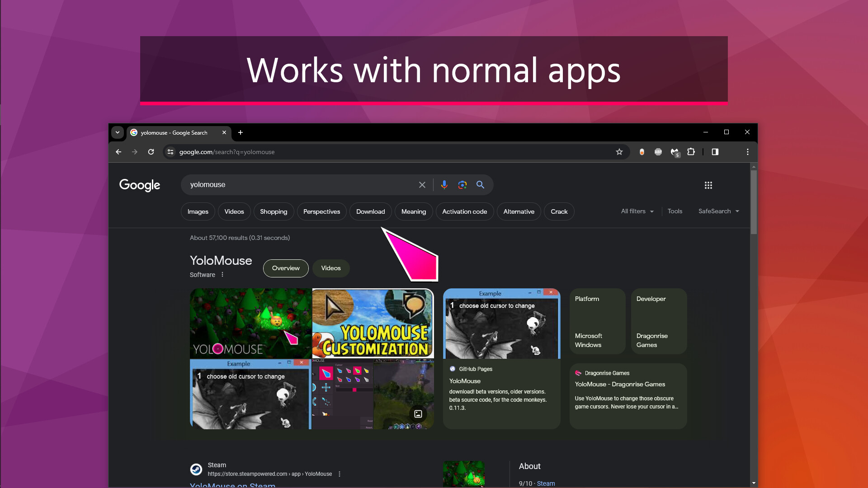868x488 pixels.
Task: Click the extensions puzzle piece icon
Action: point(691,152)
